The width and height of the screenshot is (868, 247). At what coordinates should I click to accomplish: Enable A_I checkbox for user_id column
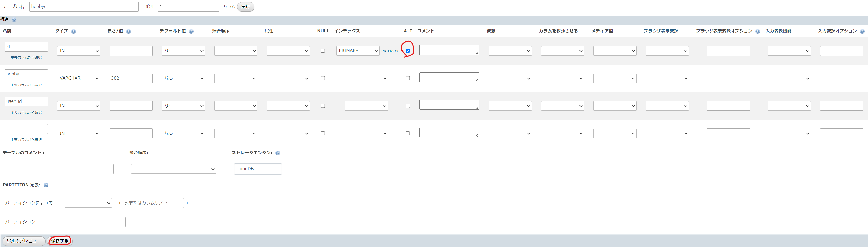tap(408, 106)
